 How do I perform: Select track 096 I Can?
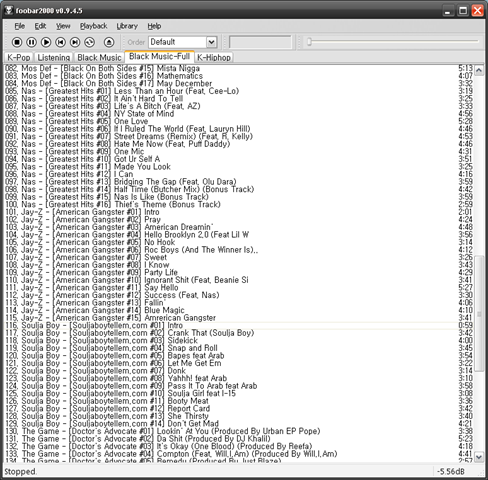tap(239, 174)
